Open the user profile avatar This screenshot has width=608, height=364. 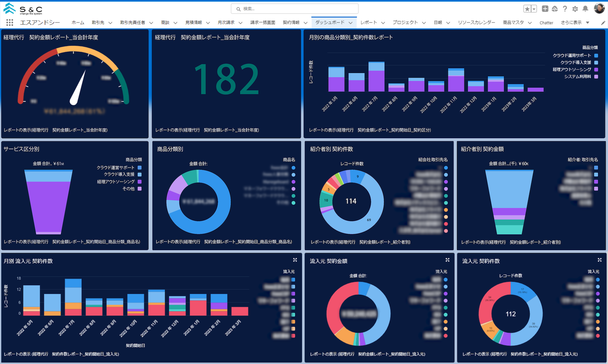click(x=599, y=9)
